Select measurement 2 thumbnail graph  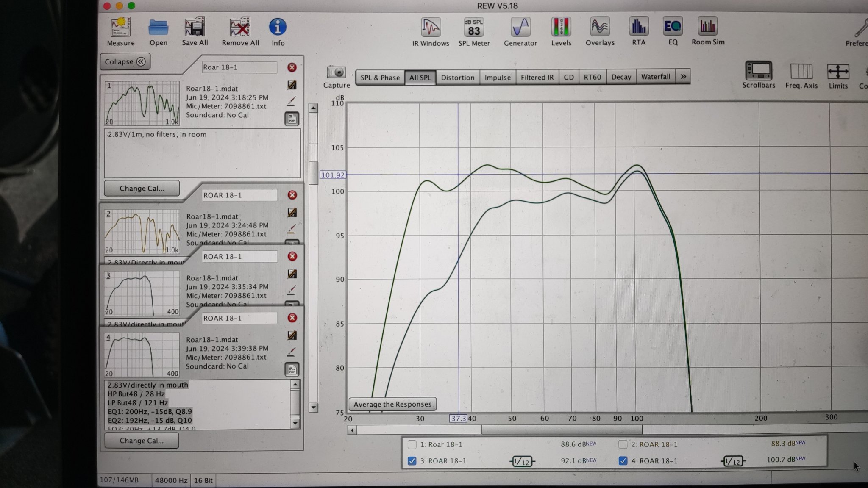[x=142, y=232]
